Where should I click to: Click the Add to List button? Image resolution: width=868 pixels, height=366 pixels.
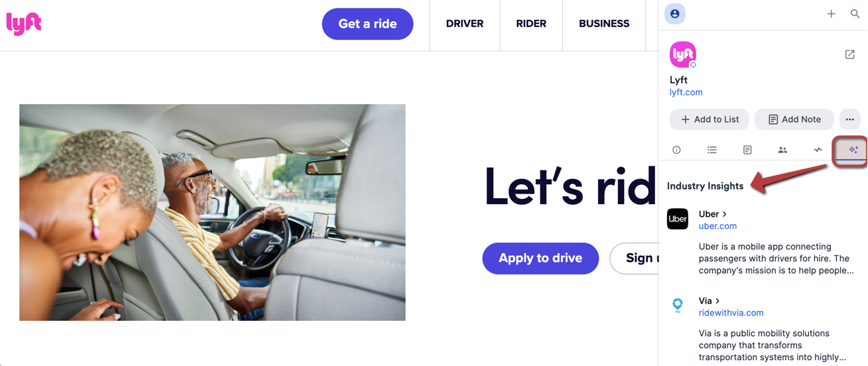click(x=710, y=119)
